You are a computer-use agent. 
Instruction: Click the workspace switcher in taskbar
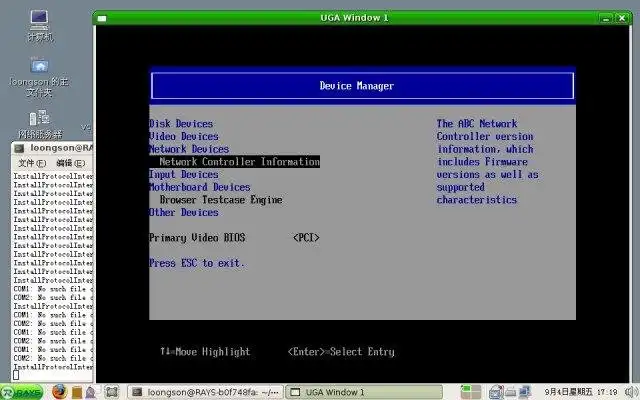coord(471,392)
